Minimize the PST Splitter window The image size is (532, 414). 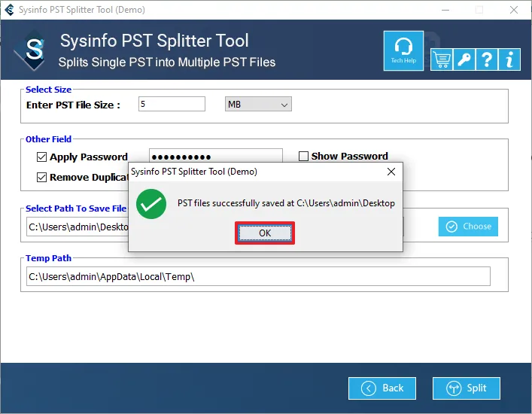pyautogui.click(x=445, y=10)
